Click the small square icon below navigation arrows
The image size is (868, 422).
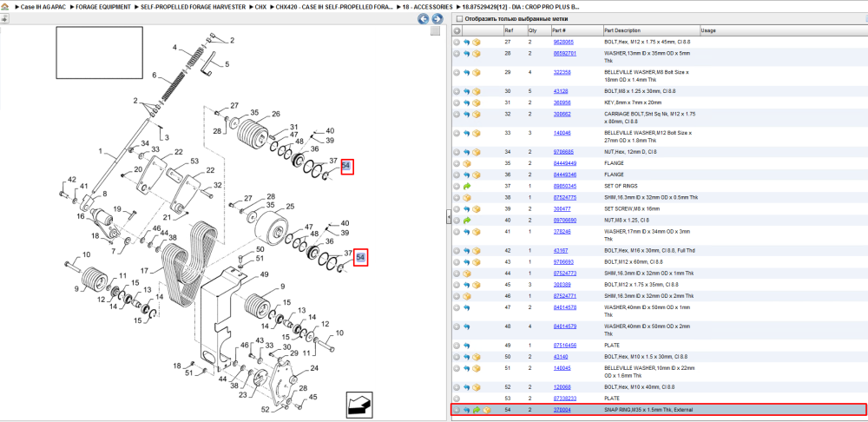(436, 31)
